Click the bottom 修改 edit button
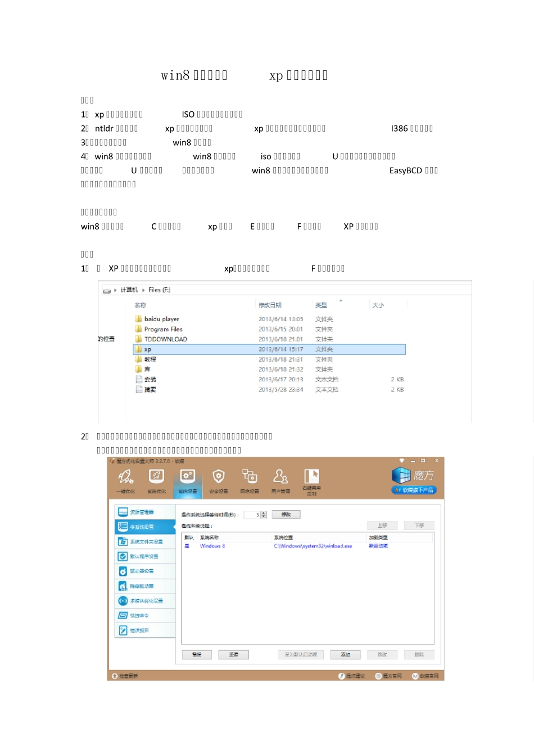The width and height of the screenshot is (534, 756). point(382,655)
